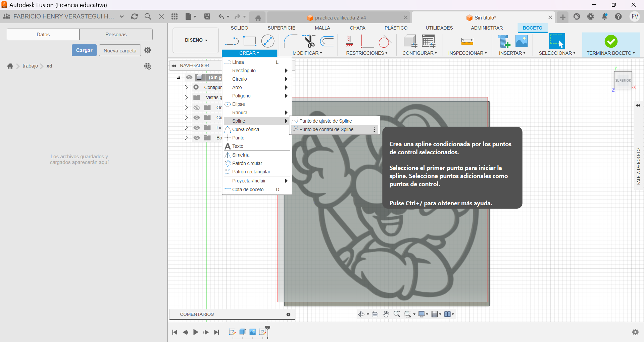
Task: Show the hidden Origin folder
Action: [x=197, y=108]
